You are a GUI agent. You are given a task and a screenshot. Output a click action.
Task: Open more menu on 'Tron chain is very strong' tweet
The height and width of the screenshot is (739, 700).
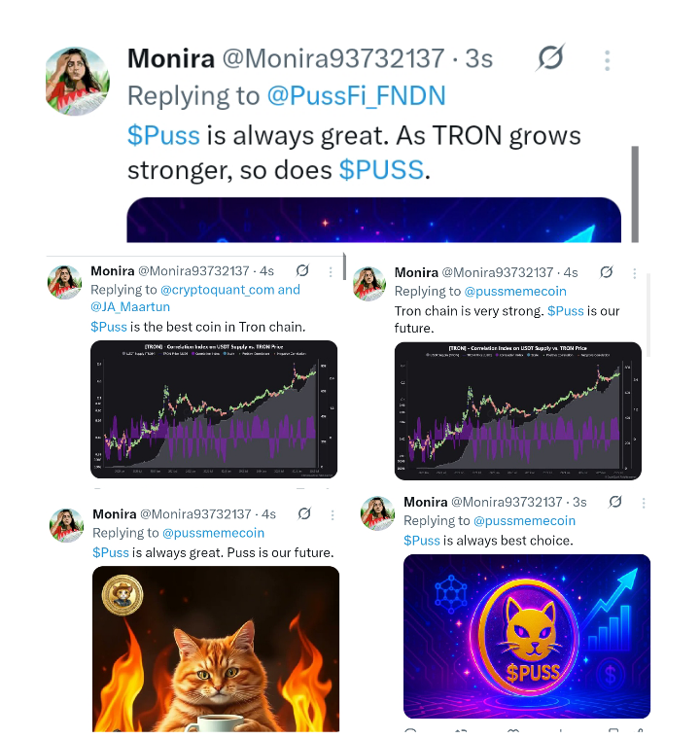(635, 273)
